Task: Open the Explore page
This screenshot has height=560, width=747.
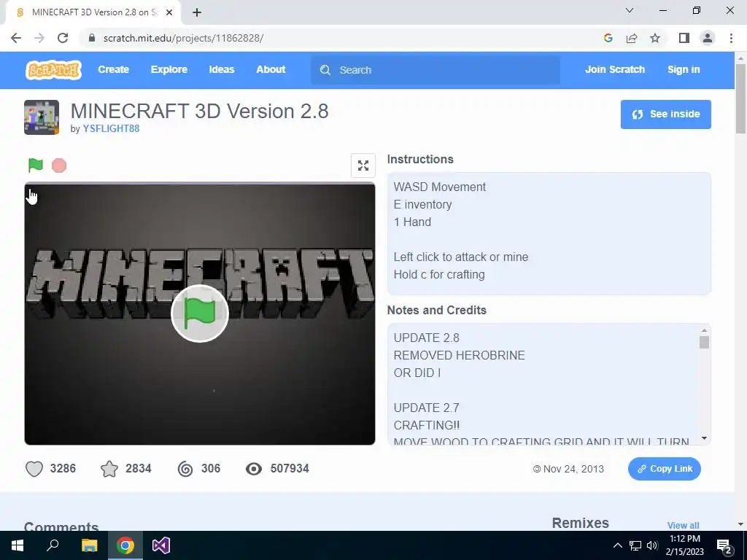Action: click(169, 69)
